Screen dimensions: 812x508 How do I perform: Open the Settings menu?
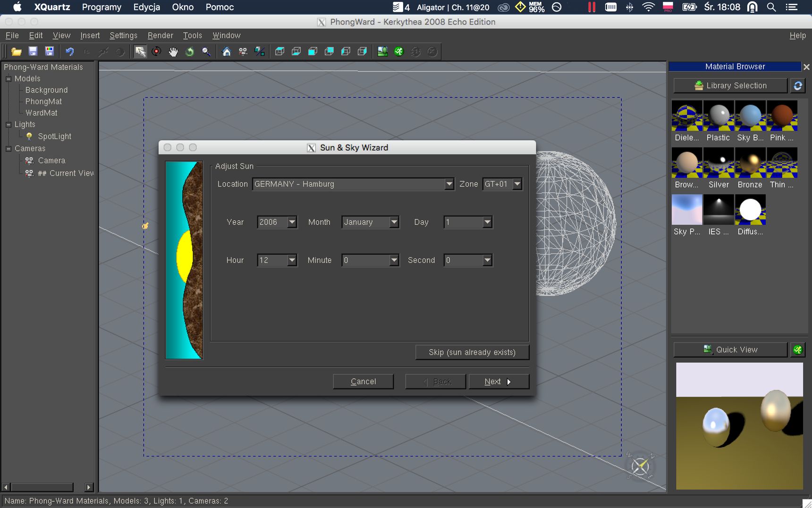click(123, 35)
